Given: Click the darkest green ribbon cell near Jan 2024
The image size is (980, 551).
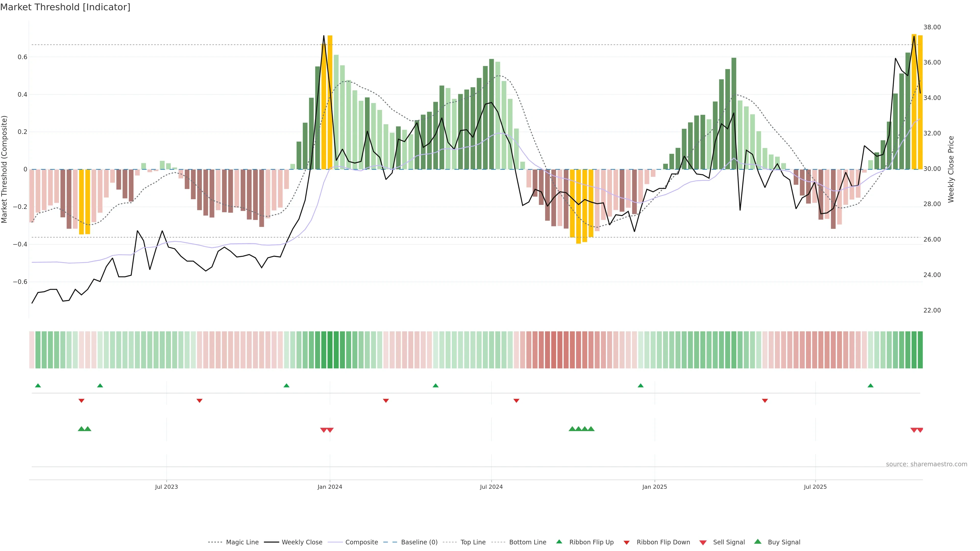Looking at the screenshot, I should [x=330, y=350].
